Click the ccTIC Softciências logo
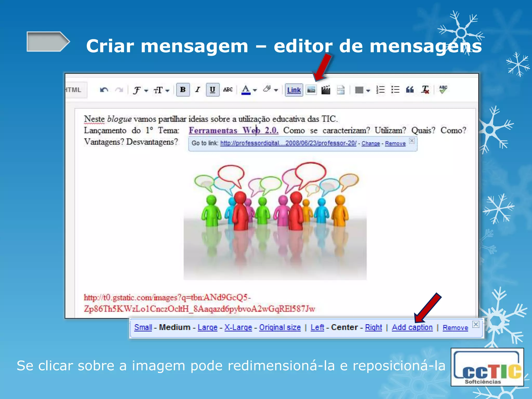Image resolution: width=532 pixels, height=399 pixels. 487,367
